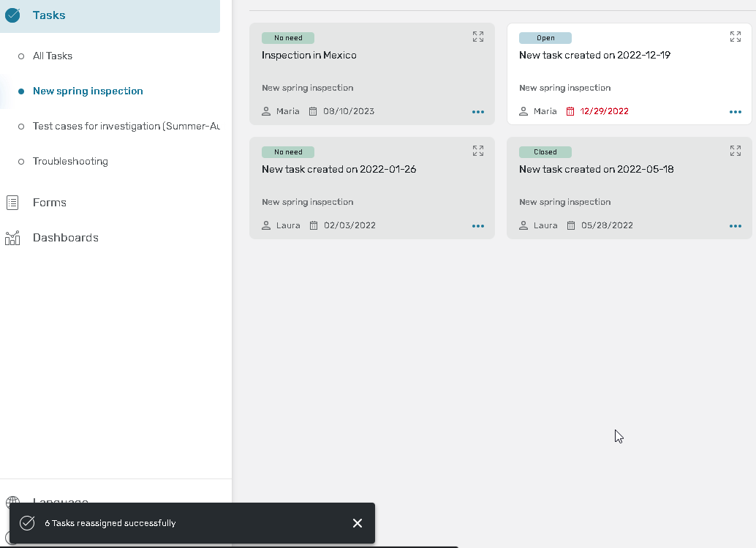Open the Dashboards menu item
This screenshot has height=548, width=756.
[x=65, y=238]
